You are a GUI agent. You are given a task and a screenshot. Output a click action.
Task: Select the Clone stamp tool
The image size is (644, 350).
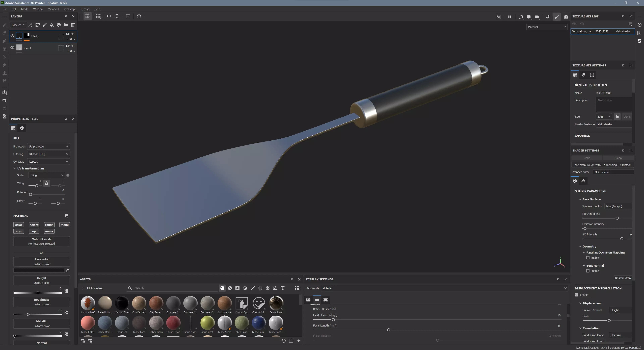tap(4, 73)
